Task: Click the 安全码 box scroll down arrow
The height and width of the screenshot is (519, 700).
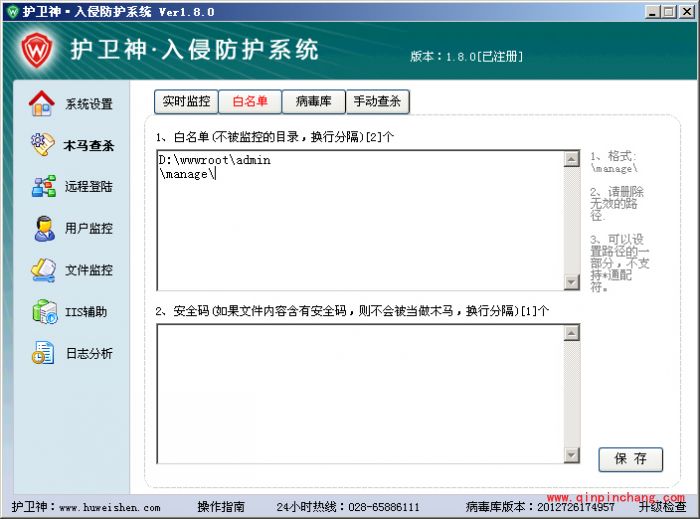Action: point(572,455)
